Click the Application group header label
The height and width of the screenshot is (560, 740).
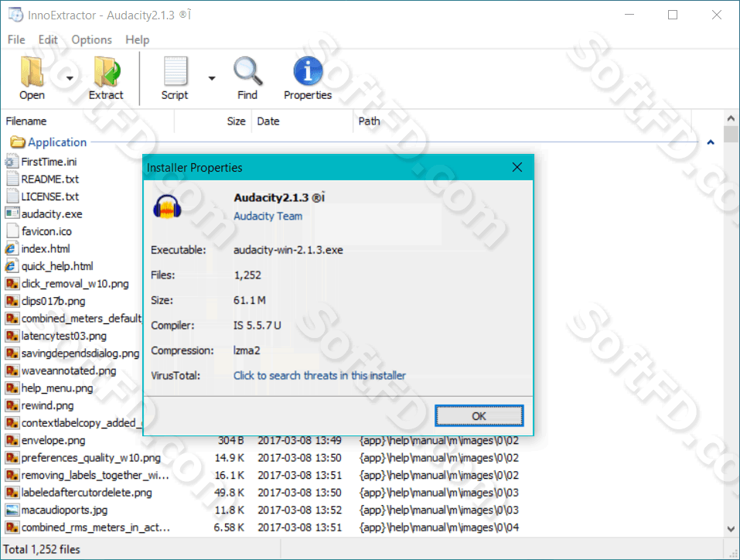click(57, 142)
